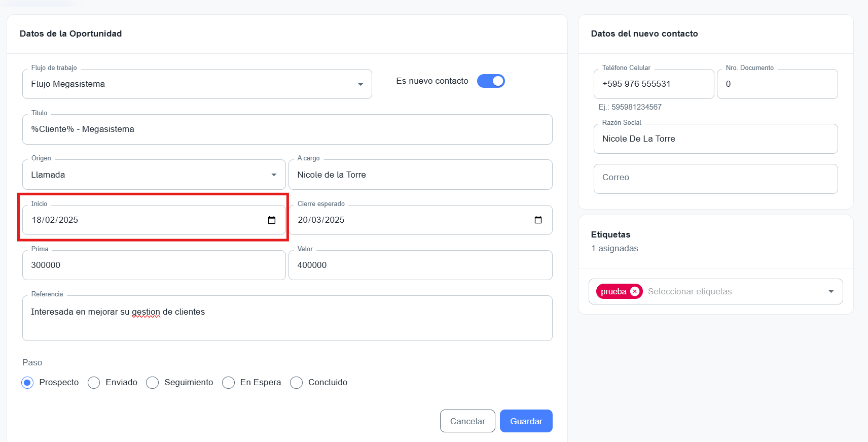
Task: Select the Enviado radio button
Action: pos(94,383)
